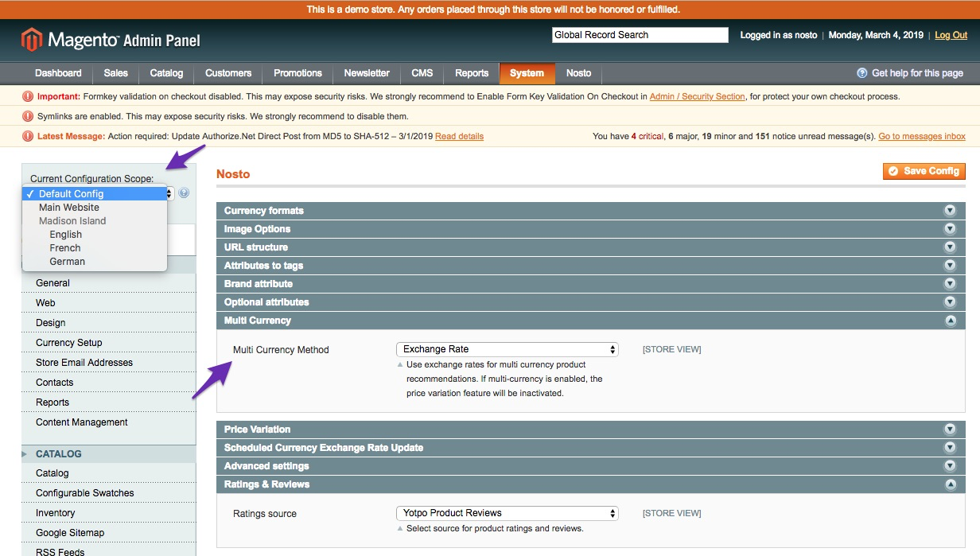Open Configurable Swatches sidebar item
This screenshot has width=980, height=556.
click(x=108, y=493)
